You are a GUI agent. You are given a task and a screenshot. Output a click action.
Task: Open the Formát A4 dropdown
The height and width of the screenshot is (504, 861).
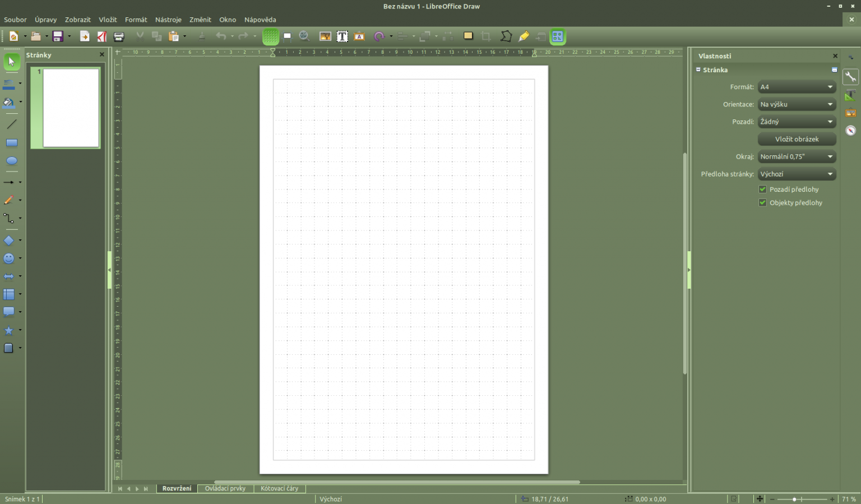[797, 87]
